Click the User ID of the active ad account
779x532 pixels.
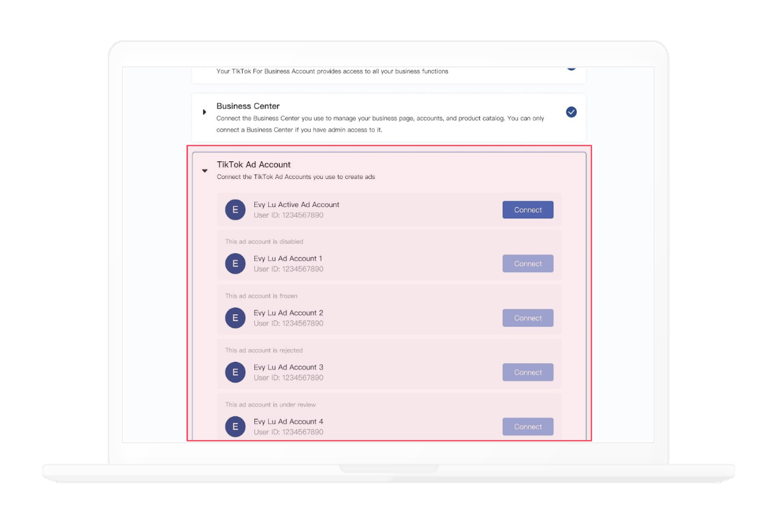point(288,215)
